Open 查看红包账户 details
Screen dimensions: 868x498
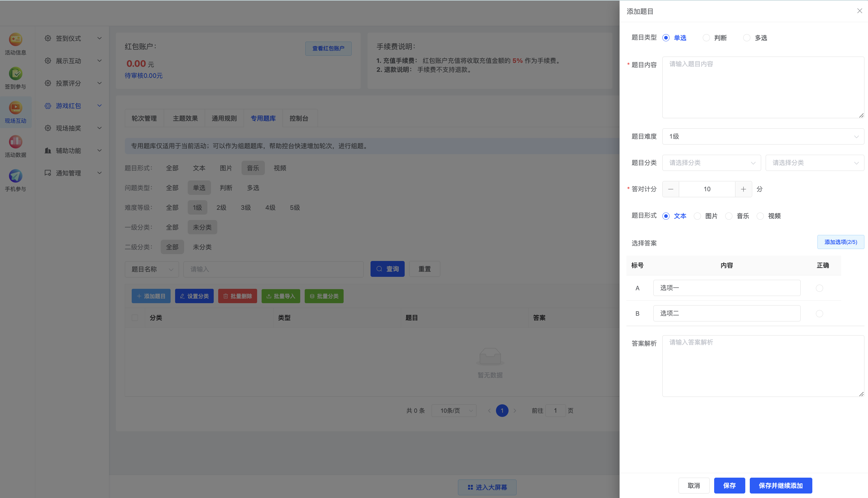coord(328,48)
